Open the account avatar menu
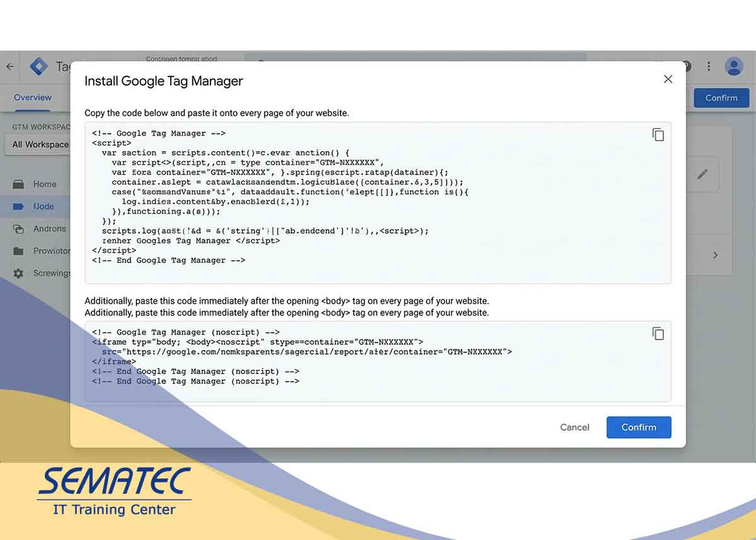This screenshot has height=540, width=756. point(734,66)
